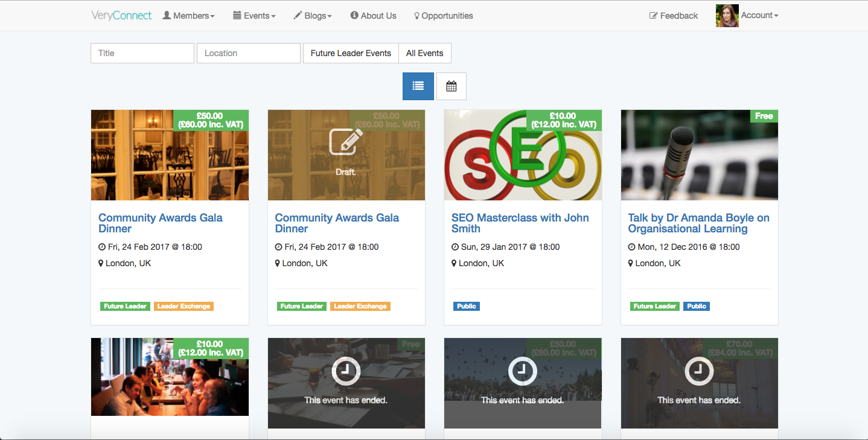Open the Opportunities page
This screenshot has width=868, height=440.
tap(444, 16)
